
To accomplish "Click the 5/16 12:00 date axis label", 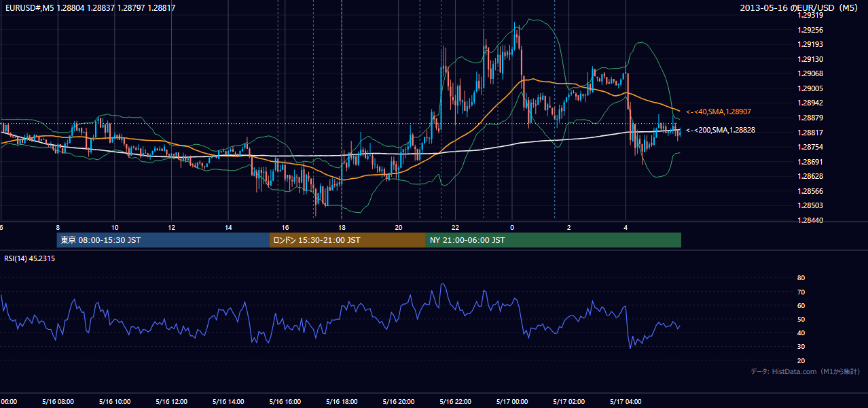I will tap(170, 401).
